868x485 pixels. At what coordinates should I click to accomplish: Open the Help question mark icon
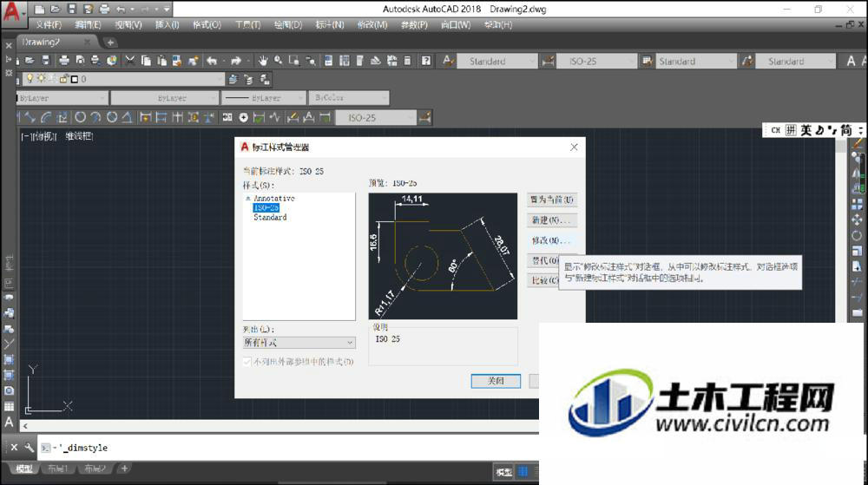(x=425, y=61)
